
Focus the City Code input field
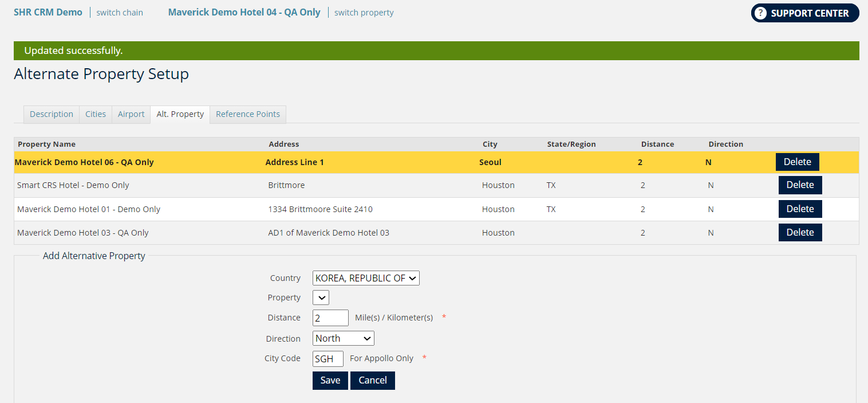[328, 359]
